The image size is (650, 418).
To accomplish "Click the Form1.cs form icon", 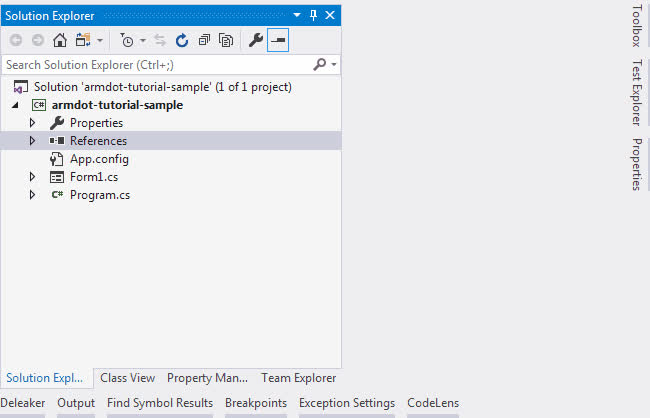I will [x=57, y=177].
